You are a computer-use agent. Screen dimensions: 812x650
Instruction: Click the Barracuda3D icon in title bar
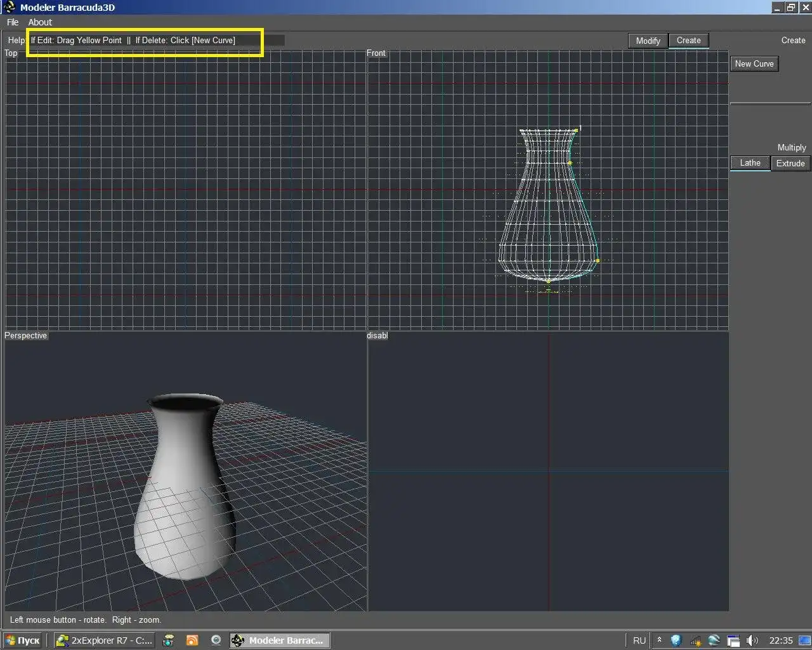click(10, 8)
